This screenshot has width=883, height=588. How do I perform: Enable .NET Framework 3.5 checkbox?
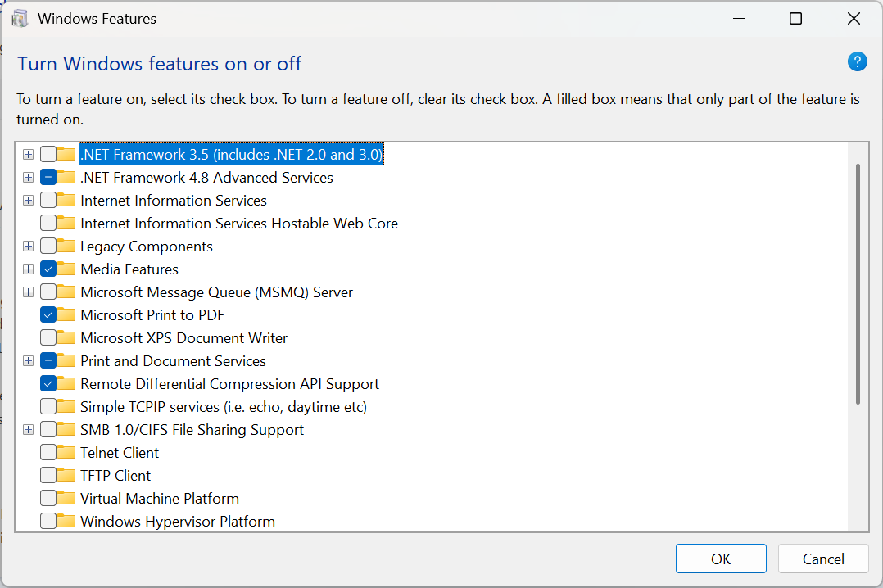[x=49, y=154]
